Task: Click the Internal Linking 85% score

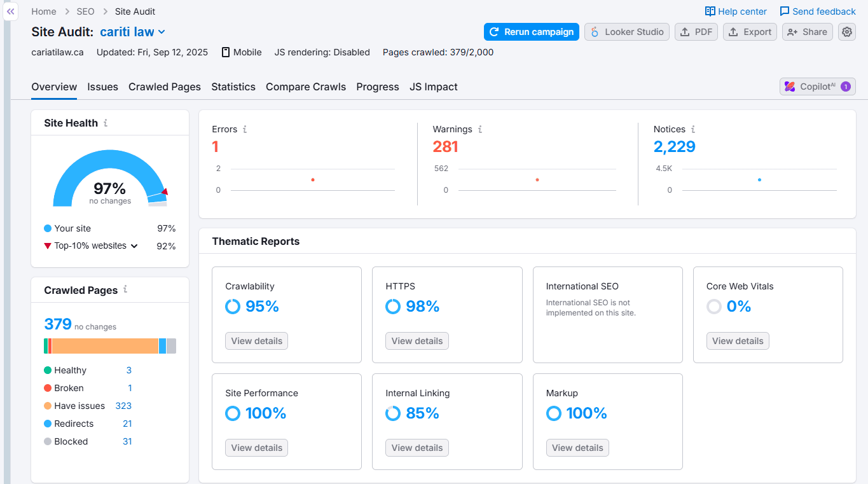Action: (423, 413)
